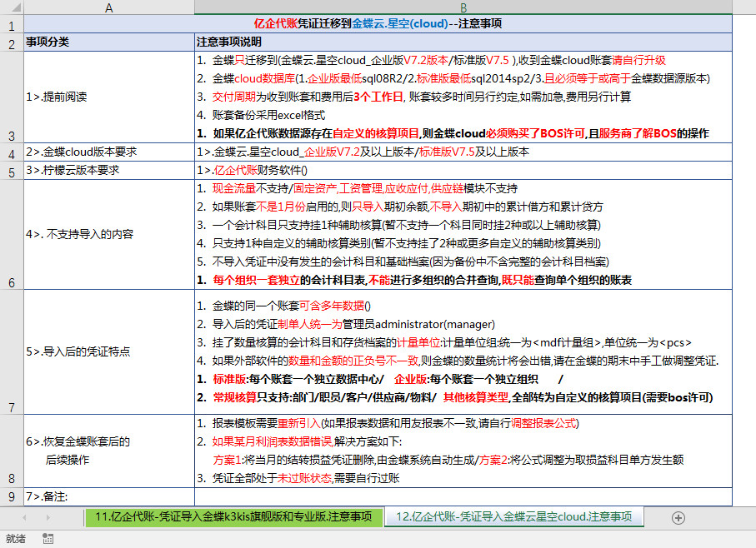Select the 2>.金蝶cloud版本要求 cell
Image resolution: width=756 pixels, height=548 pixels.
(108, 152)
